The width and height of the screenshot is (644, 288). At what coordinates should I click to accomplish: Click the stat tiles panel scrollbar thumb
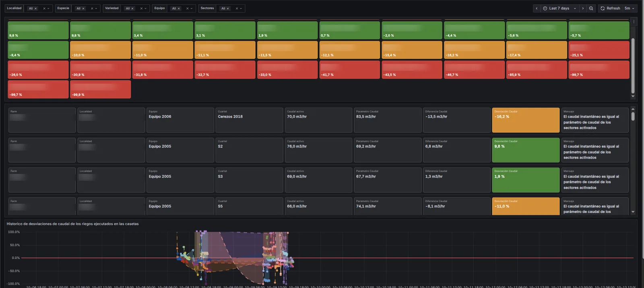[x=633, y=66]
